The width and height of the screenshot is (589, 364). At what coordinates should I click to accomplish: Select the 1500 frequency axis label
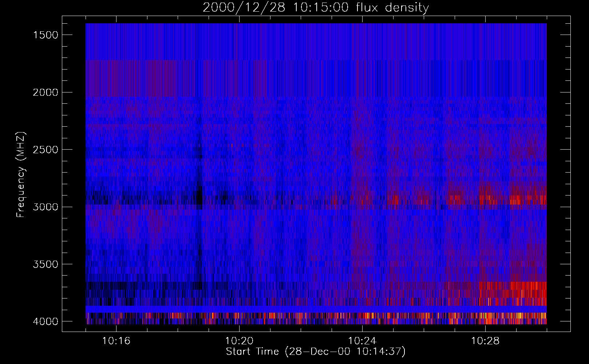coord(46,35)
